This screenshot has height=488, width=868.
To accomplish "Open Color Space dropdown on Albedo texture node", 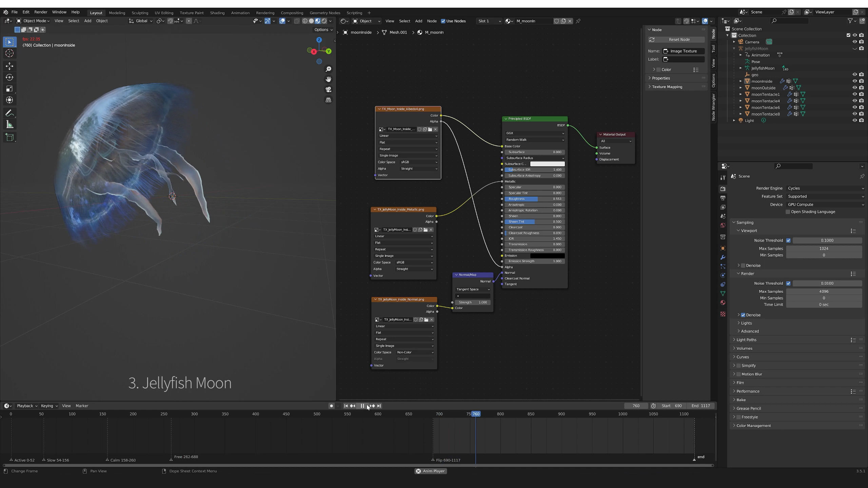I will pyautogui.click(x=419, y=162).
